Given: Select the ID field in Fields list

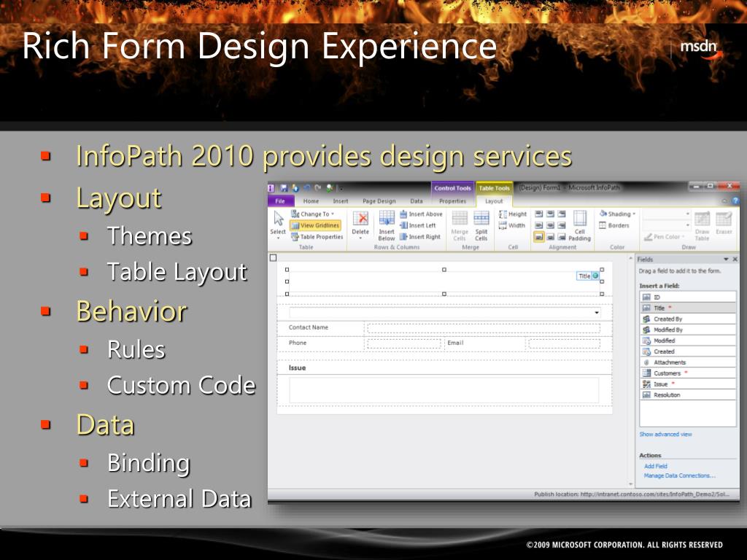Looking at the screenshot, I should [688, 297].
